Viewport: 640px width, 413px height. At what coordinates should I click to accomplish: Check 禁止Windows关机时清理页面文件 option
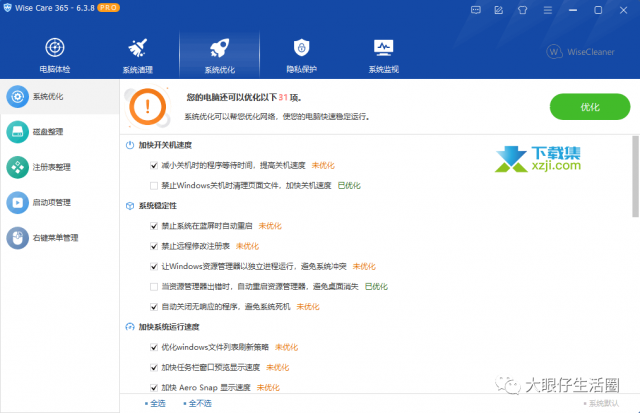point(154,186)
